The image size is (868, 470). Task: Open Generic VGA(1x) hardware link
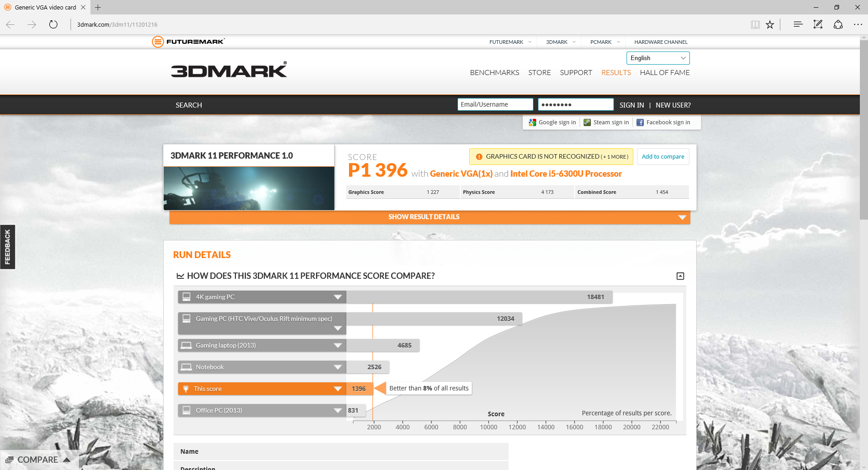(x=461, y=174)
